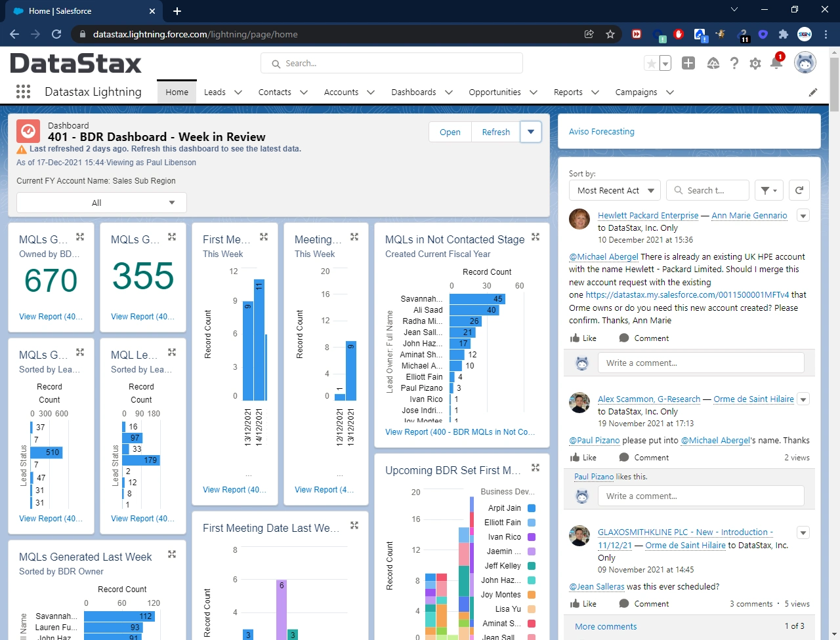840x640 pixels.
Task: Click Arpit Jain's blue legend swatch
Action: click(x=532, y=508)
